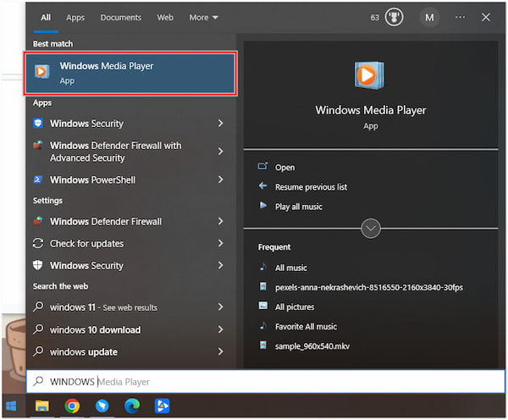
Task: Select the All tab
Action: tap(46, 18)
